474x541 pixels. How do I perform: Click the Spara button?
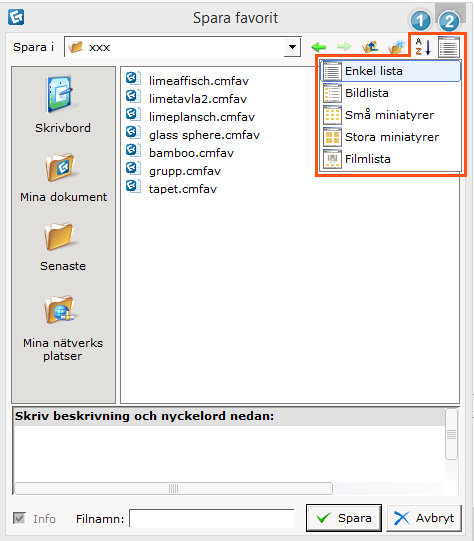point(344,518)
